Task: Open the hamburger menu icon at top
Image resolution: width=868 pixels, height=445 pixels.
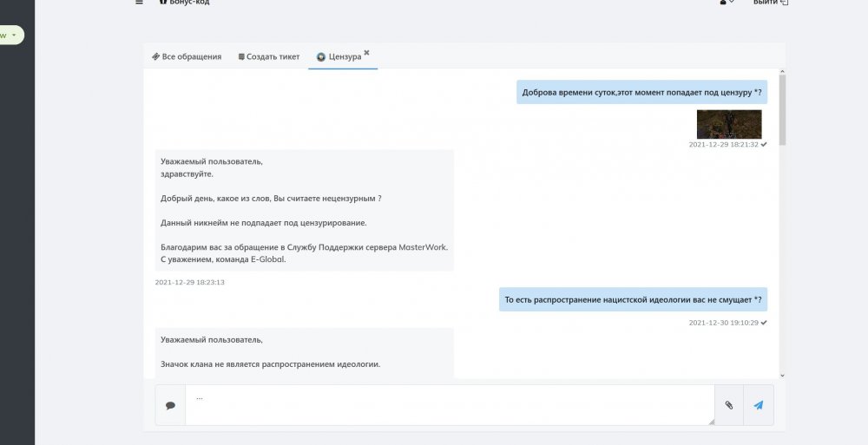Action: point(139,3)
